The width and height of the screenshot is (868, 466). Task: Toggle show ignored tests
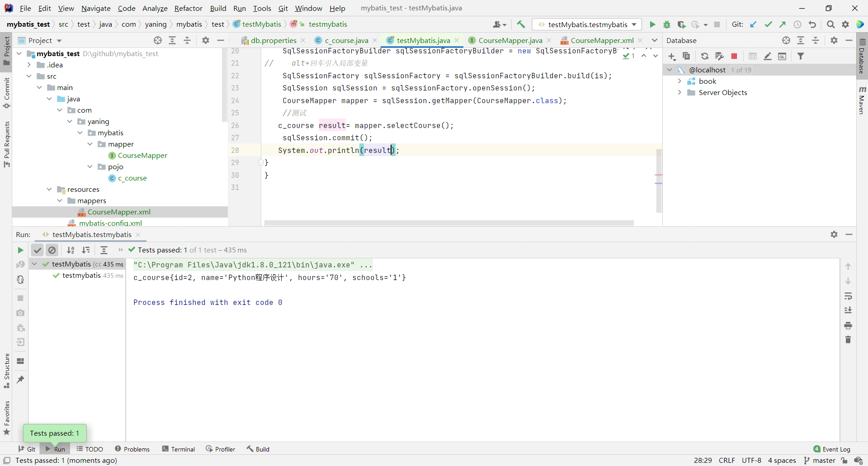click(52, 250)
